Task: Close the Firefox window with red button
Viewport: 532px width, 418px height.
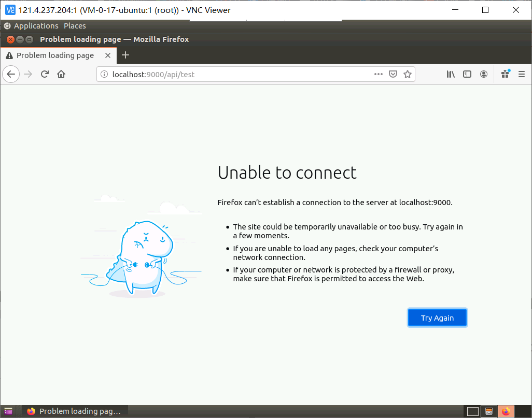Action: pyautogui.click(x=10, y=39)
